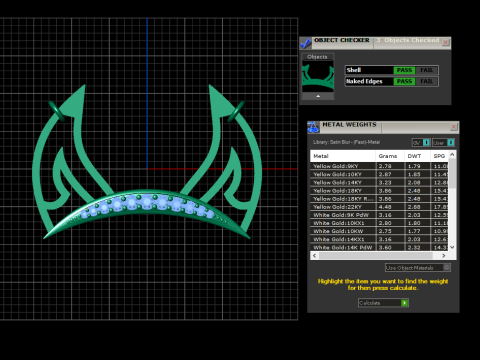Click the Metal Weights flask icon
Viewport: 480px width, 360px height.
313,127
